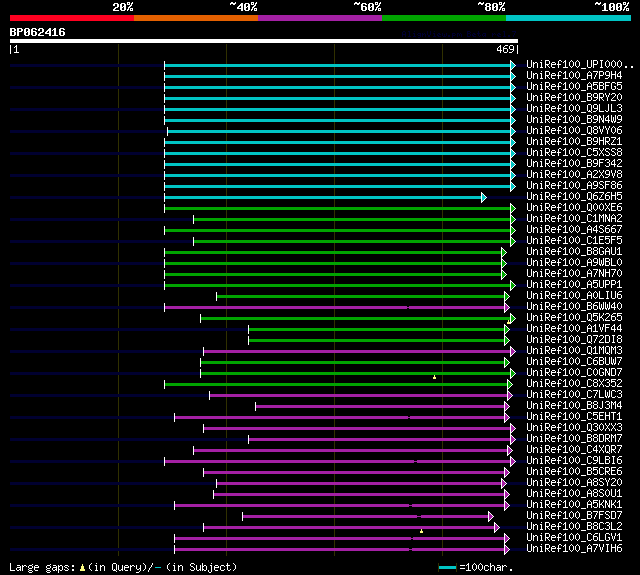The height and width of the screenshot is (575, 640).
Task: Click the UniRef100_Q8VY06 label
Action: [x=574, y=131]
